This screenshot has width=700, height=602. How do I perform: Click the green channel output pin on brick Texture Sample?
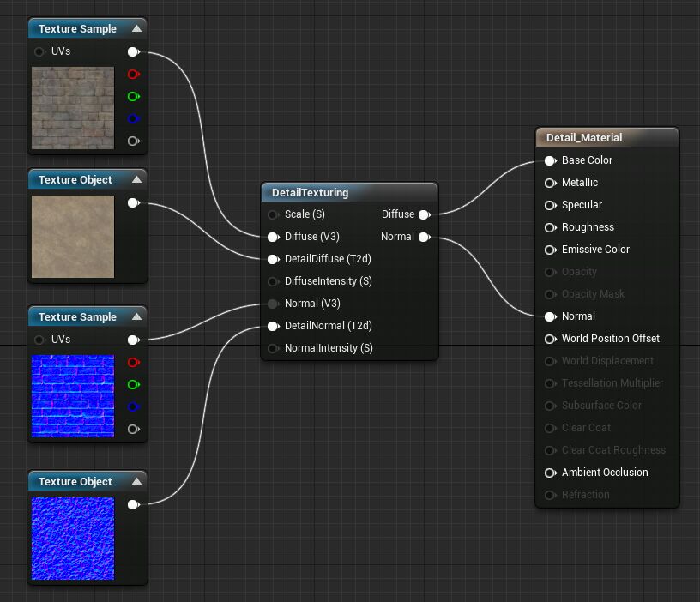coord(133,96)
